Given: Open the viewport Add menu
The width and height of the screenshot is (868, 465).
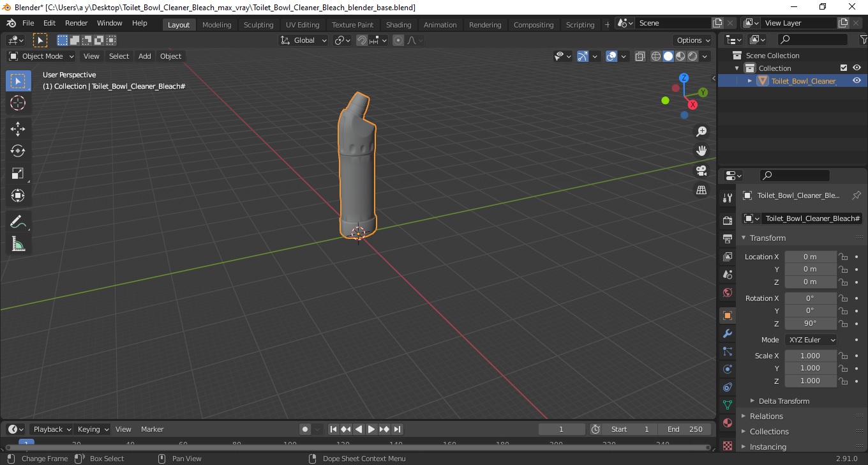Looking at the screenshot, I should (145, 56).
